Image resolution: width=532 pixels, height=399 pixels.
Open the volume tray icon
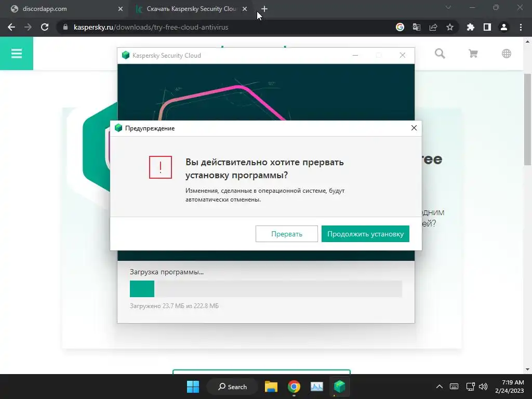click(483, 387)
